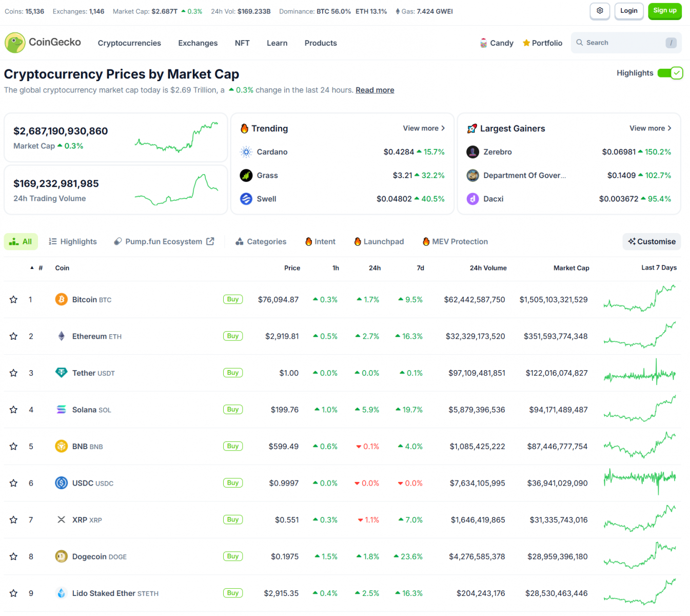The width and height of the screenshot is (690, 616).
Task: Star Bitcoin as a favorite
Action: [14, 299]
